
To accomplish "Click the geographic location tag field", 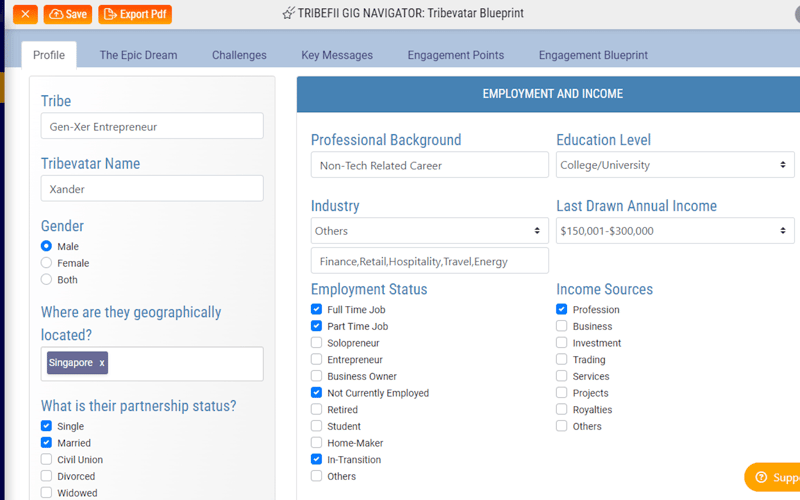I will tap(152, 364).
